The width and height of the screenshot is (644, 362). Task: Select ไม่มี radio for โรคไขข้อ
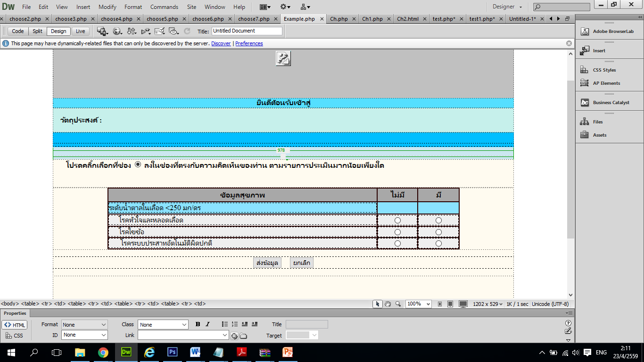pyautogui.click(x=397, y=232)
